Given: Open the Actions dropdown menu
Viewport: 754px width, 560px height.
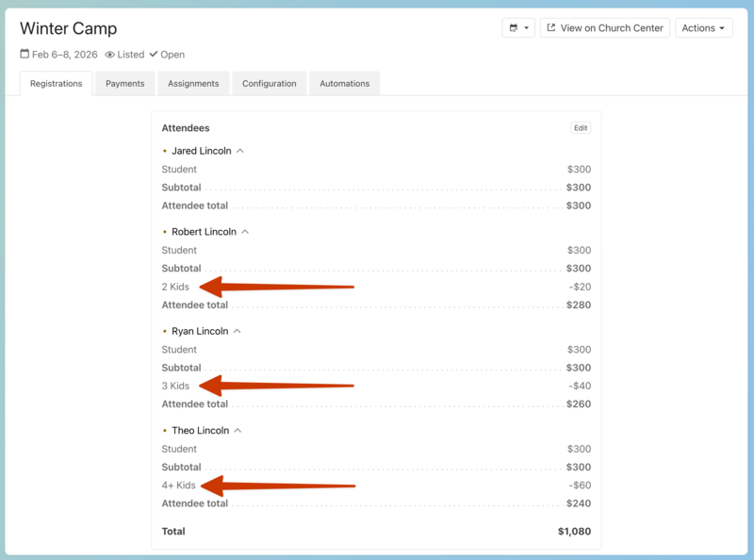Looking at the screenshot, I should click(704, 28).
